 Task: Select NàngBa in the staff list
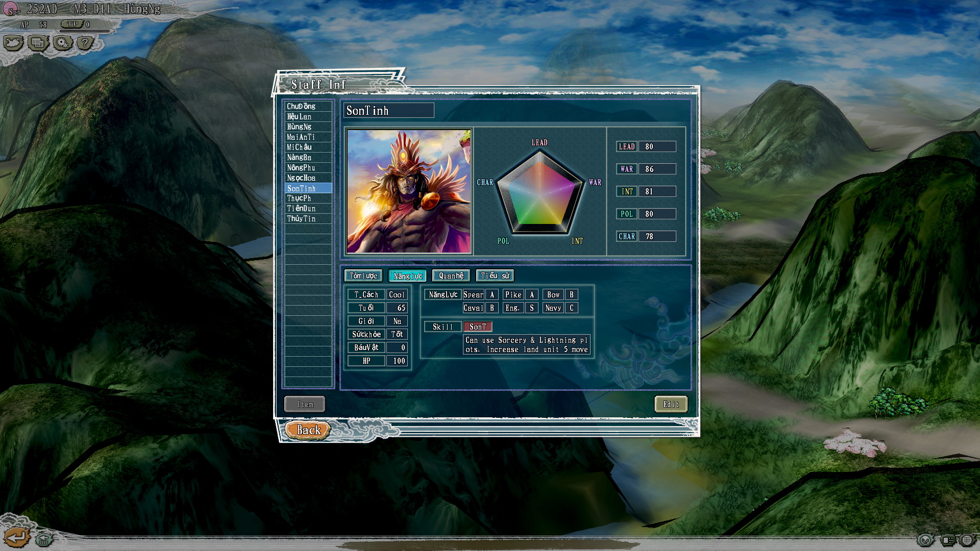point(308,157)
